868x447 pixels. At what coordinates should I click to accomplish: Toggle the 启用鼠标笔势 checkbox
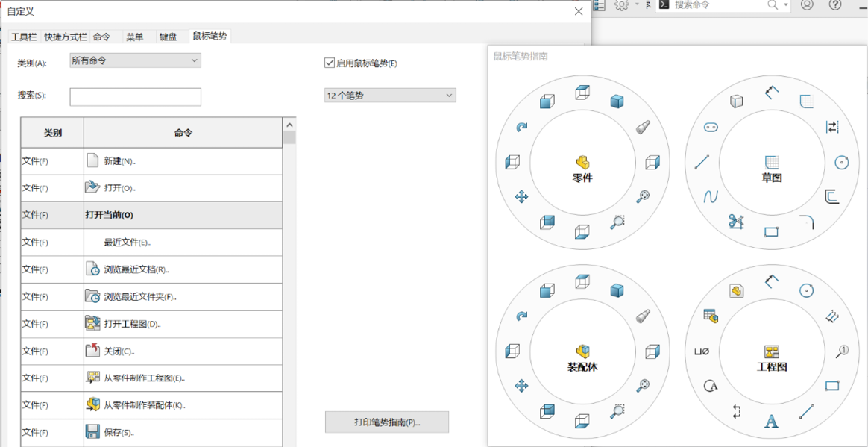(x=330, y=63)
